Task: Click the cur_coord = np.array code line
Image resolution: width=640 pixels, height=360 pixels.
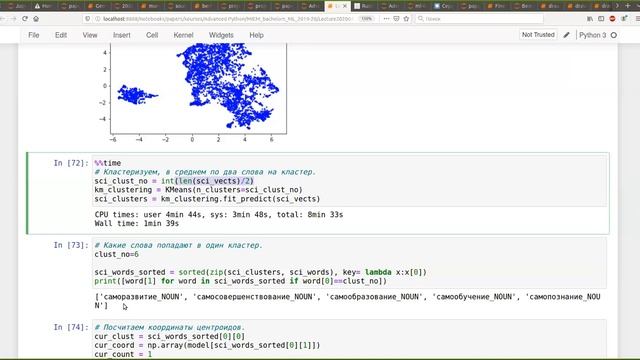Action: pyautogui.click(x=207, y=345)
